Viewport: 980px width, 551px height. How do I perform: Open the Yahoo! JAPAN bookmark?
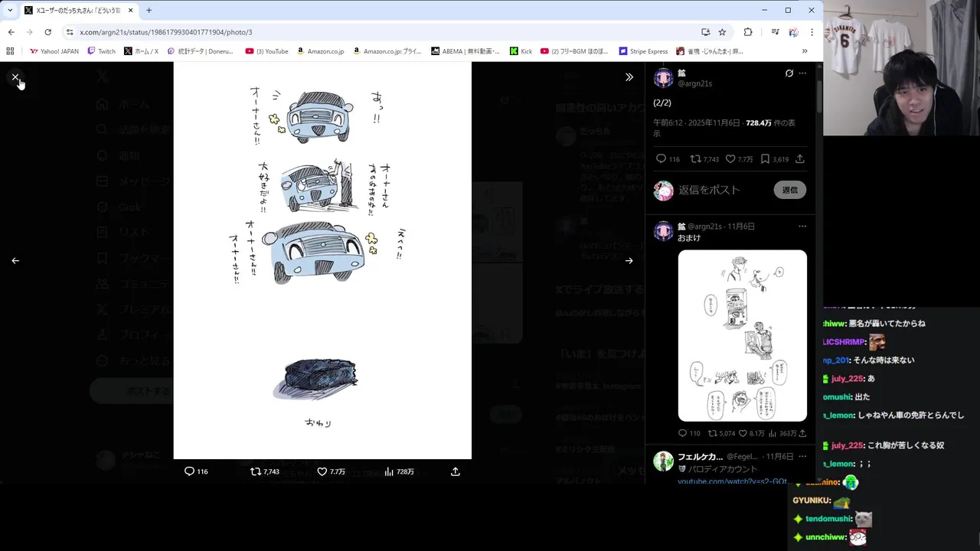54,51
